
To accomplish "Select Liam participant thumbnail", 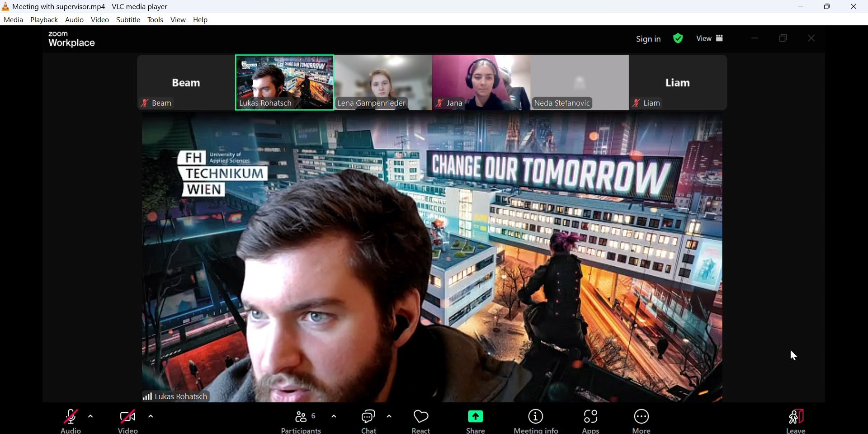I will coord(678,83).
